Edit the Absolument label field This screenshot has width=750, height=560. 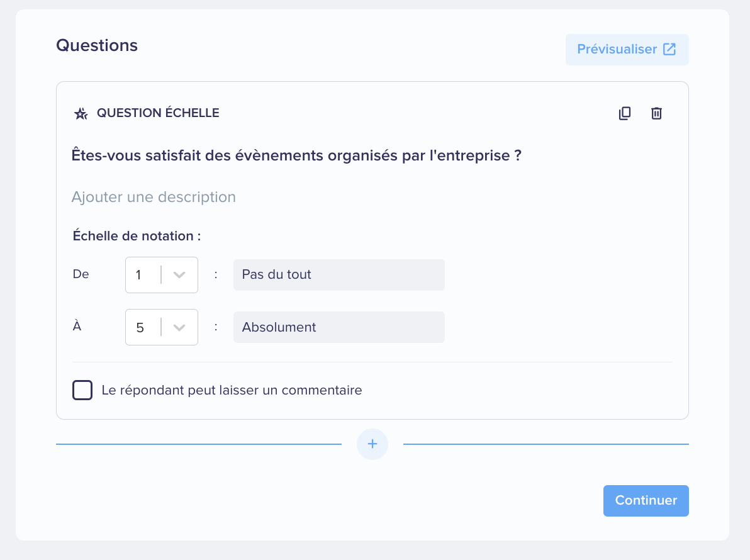[339, 327]
